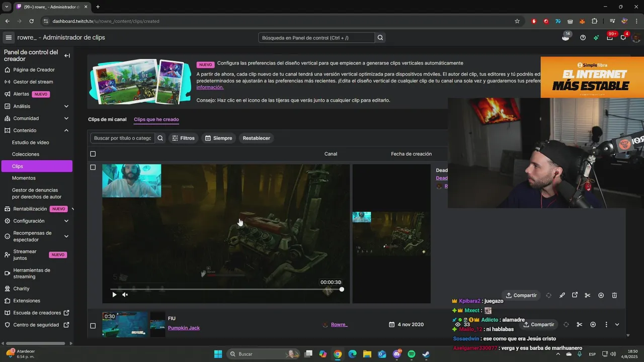This screenshot has width=644, height=362.
Task: Click the green sparkle icon in header
Action: coord(596,38)
